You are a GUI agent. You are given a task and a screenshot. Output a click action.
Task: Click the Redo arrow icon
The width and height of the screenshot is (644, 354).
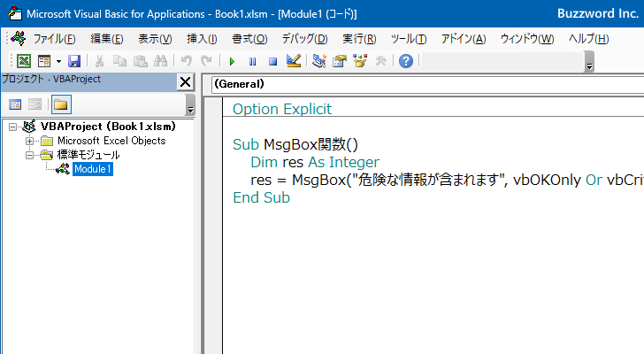coord(206,61)
